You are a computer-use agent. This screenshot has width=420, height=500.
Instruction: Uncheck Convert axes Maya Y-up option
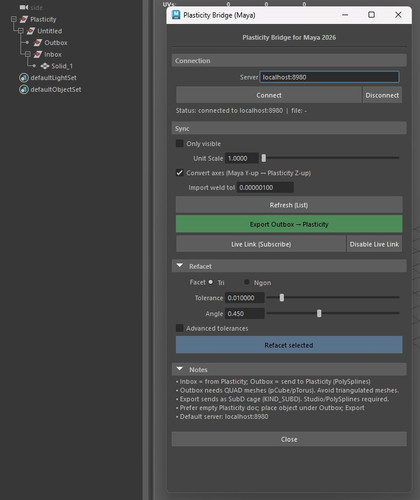coord(180,173)
